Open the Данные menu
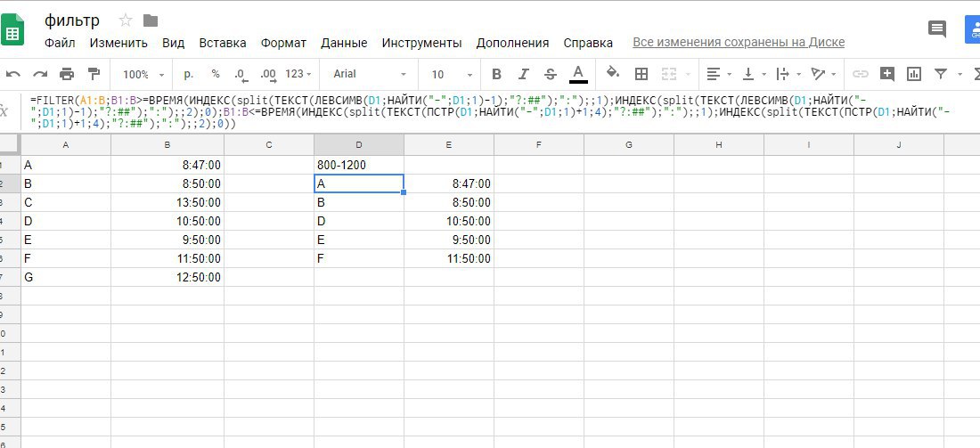980x448 pixels. pos(344,43)
